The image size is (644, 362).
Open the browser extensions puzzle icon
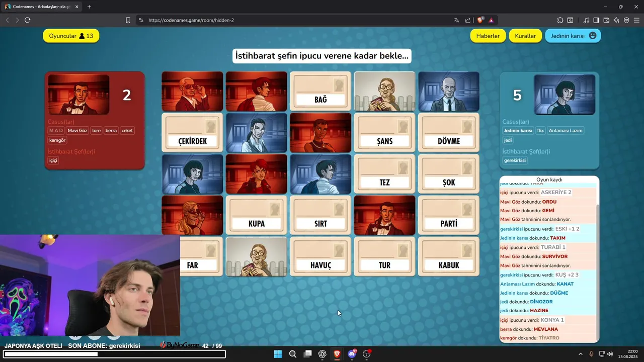(x=560, y=20)
